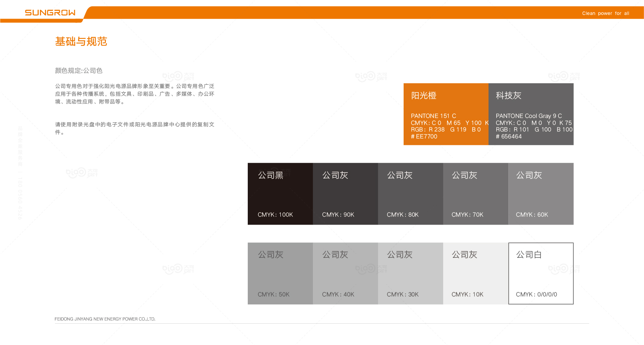Click the 'Clean power for all' tagline
644x345 pixels.
[605, 13]
